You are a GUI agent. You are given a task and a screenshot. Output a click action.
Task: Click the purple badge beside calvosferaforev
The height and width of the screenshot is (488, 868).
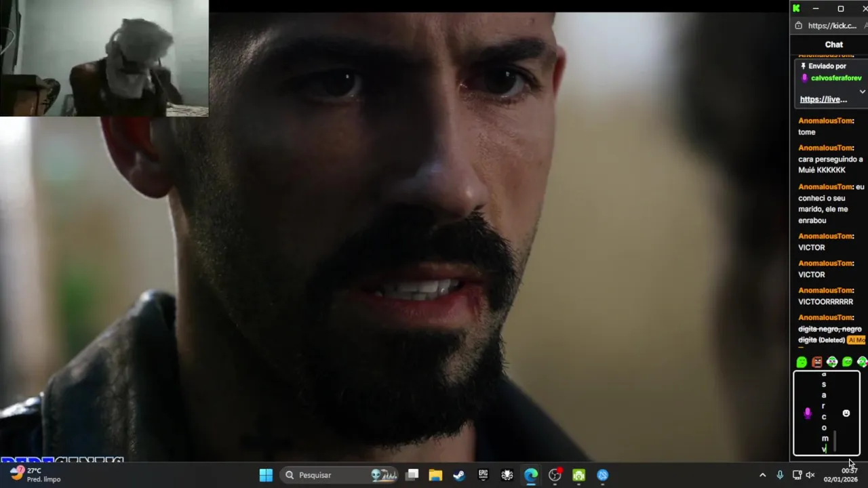(804, 78)
